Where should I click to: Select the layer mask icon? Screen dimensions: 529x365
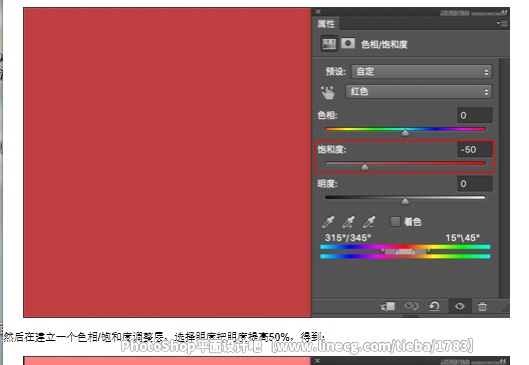(348, 44)
